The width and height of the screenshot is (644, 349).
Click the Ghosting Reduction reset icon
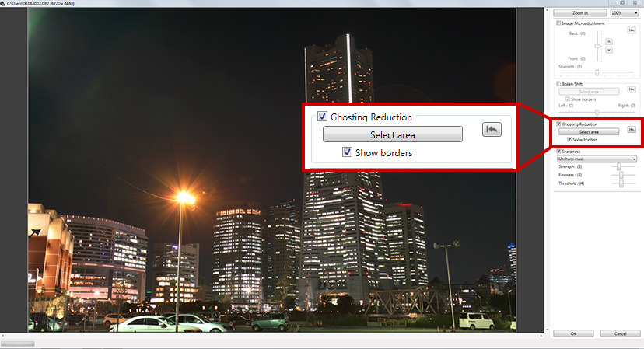pos(632,129)
